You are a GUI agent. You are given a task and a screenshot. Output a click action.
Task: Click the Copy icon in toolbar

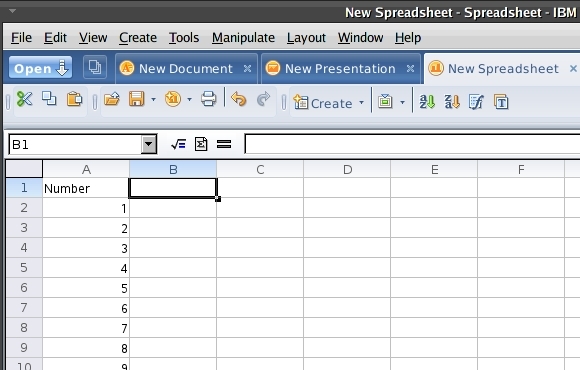click(x=49, y=99)
